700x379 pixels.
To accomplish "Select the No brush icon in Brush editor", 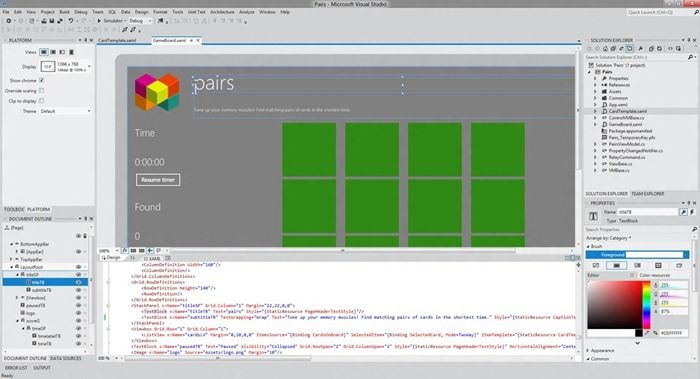I will pyautogui.click(x=596, y=266).
